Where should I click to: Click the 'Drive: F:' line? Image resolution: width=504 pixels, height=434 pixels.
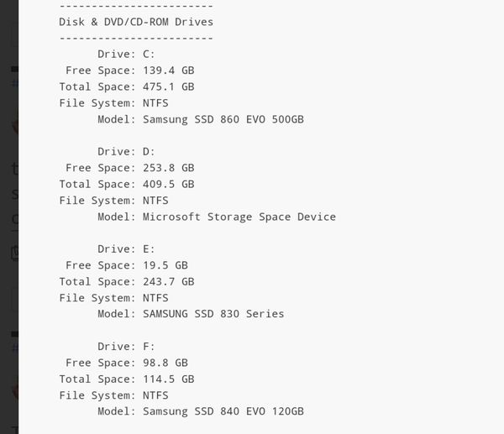click(126, 347)
